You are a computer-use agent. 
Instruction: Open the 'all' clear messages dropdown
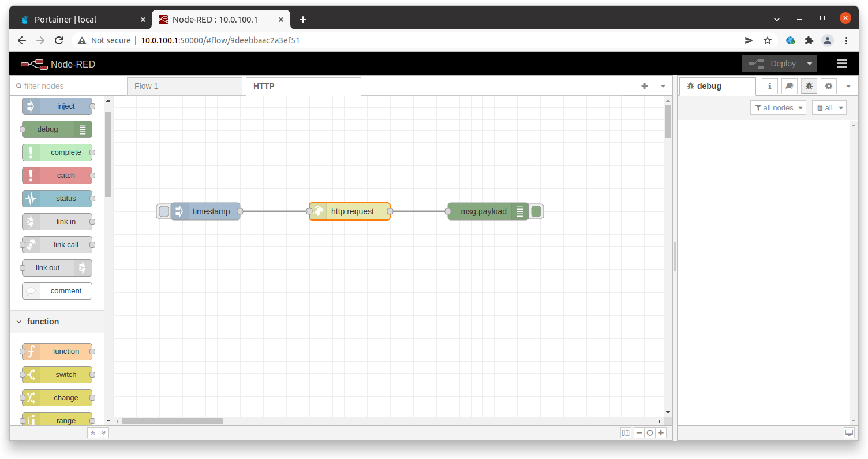pos(829,107)
